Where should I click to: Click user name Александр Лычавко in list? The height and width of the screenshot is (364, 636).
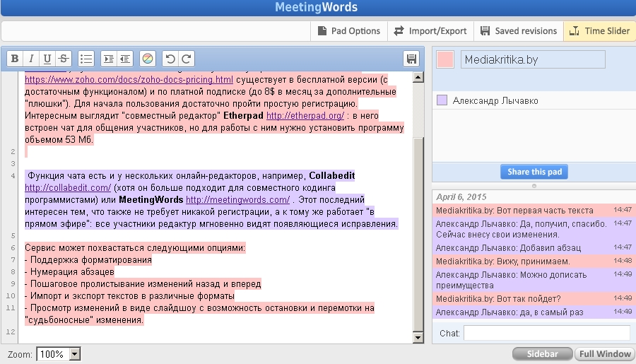[x=495, y=100]
